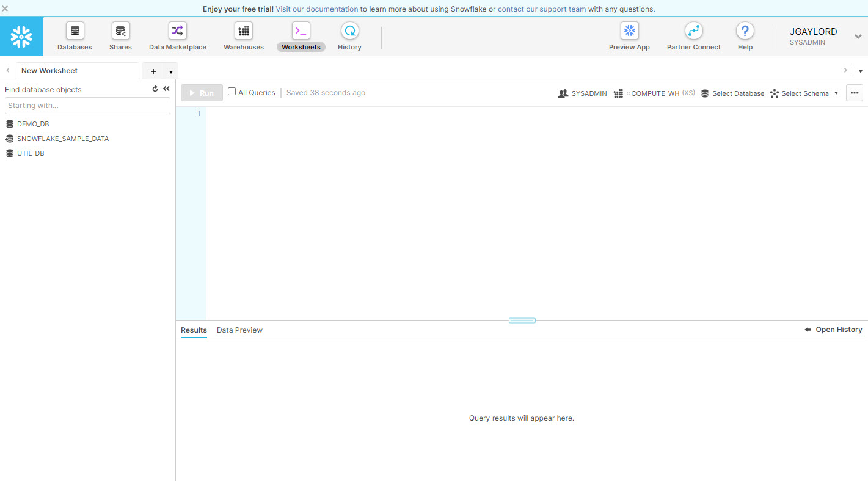Navigate worksheet tabs right with the arrow
Image resolution: width=868 pixels, height=481 pixels.
[845, 71]
